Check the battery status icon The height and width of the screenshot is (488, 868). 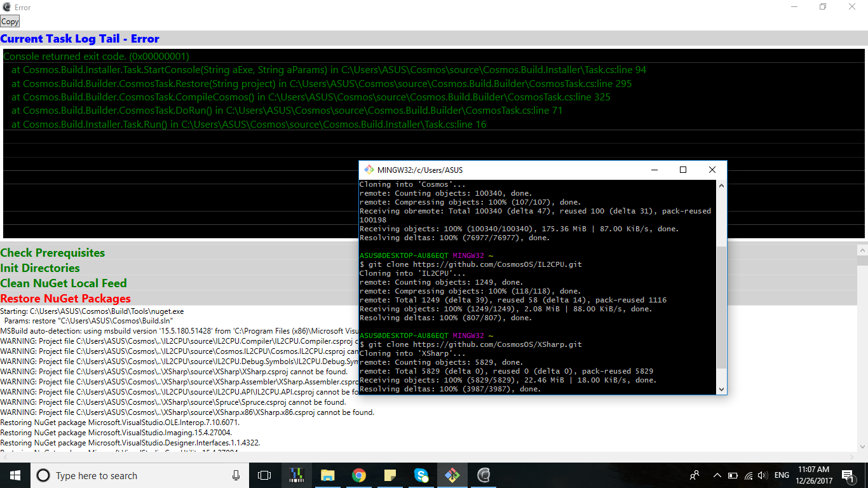point(733,475)
